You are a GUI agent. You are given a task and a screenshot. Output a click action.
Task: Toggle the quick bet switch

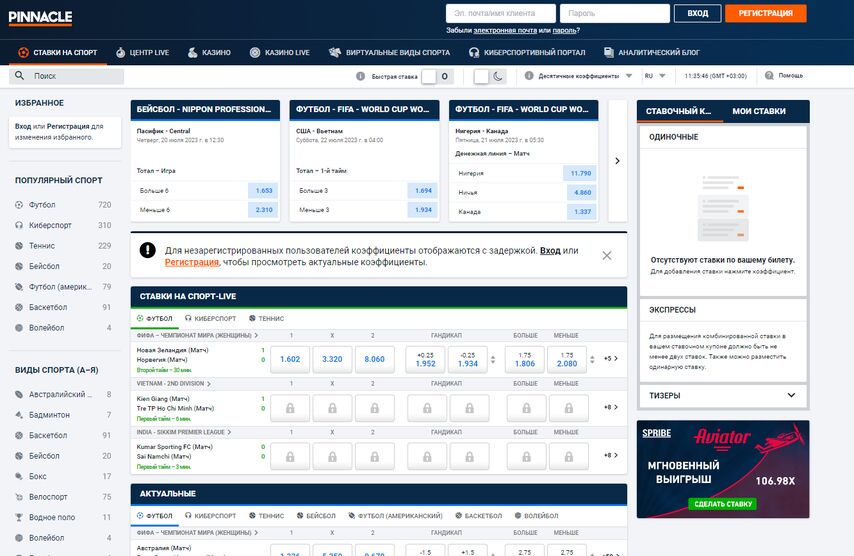pyautogui.click(x=437, y=76)
